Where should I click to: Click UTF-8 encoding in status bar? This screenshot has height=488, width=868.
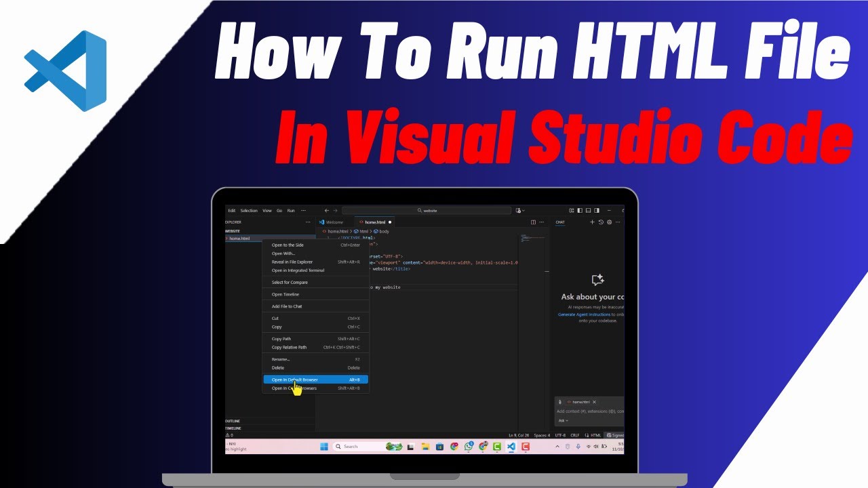tap(560, 435)
